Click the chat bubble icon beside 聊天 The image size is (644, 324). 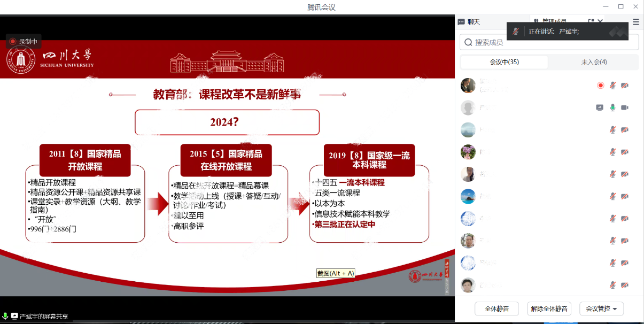tap(463, 22)
